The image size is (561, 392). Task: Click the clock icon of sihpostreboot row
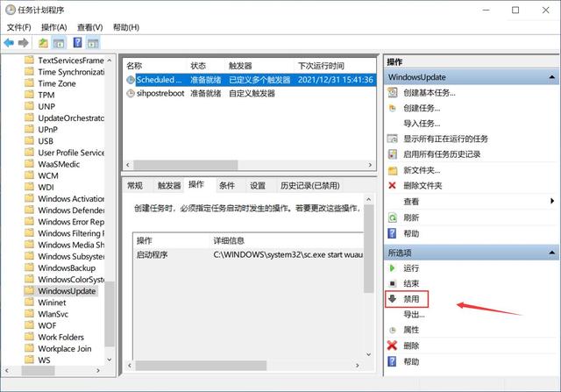click(x=131, y=94)
